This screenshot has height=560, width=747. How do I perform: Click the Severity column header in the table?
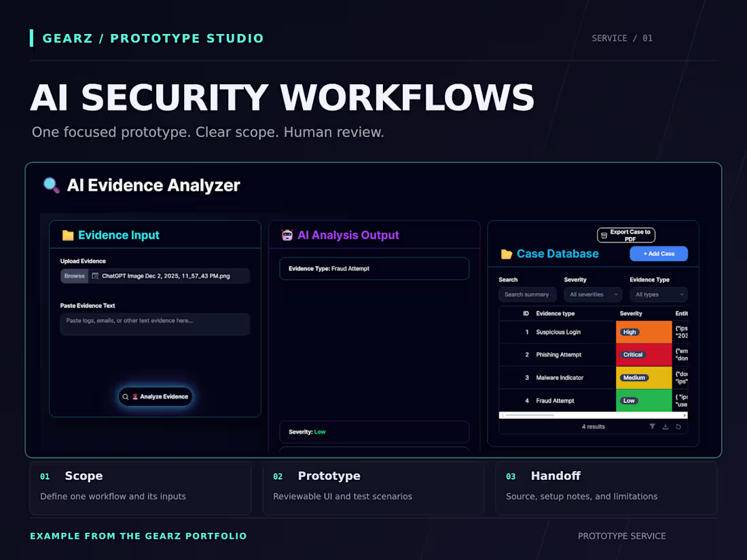click(631, 314)
